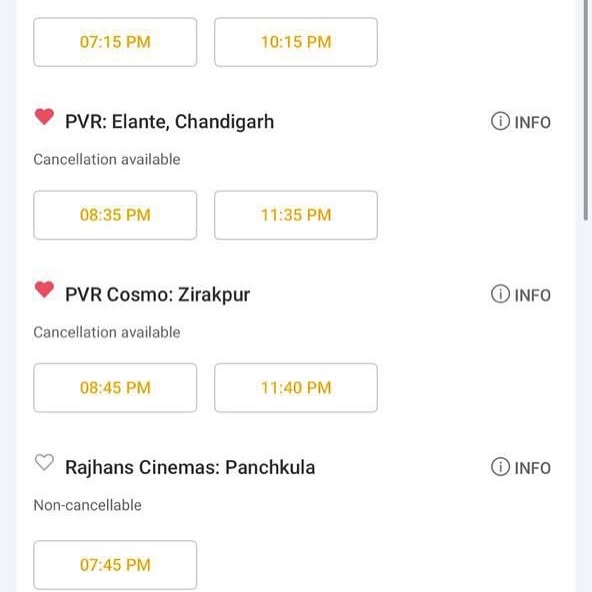Open info icon for Rajhans Cinemas
The image size is (592, 592).
pos(500,467)
